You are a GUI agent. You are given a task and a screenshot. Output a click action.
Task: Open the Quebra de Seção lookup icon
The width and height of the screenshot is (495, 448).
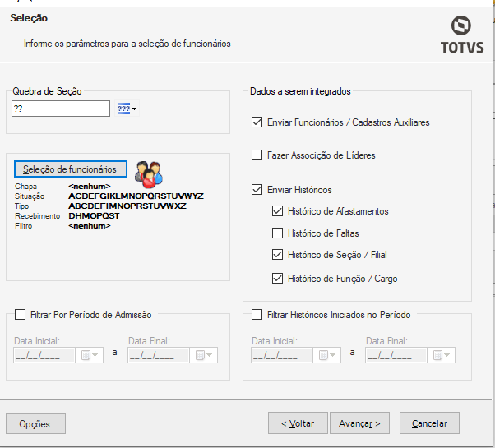[x=124, y=109]
